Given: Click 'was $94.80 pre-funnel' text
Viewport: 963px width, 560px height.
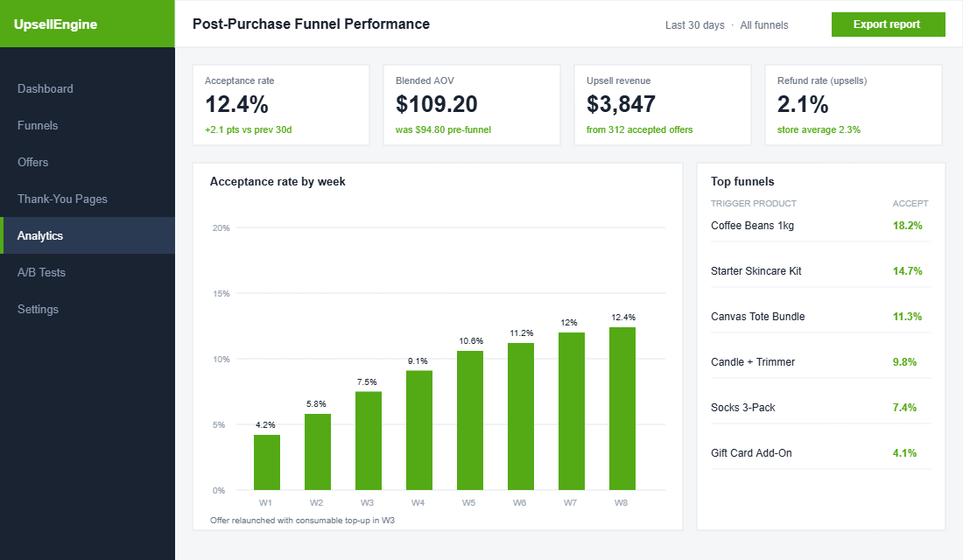Looking at the screenshot, I should coord(443,129).
